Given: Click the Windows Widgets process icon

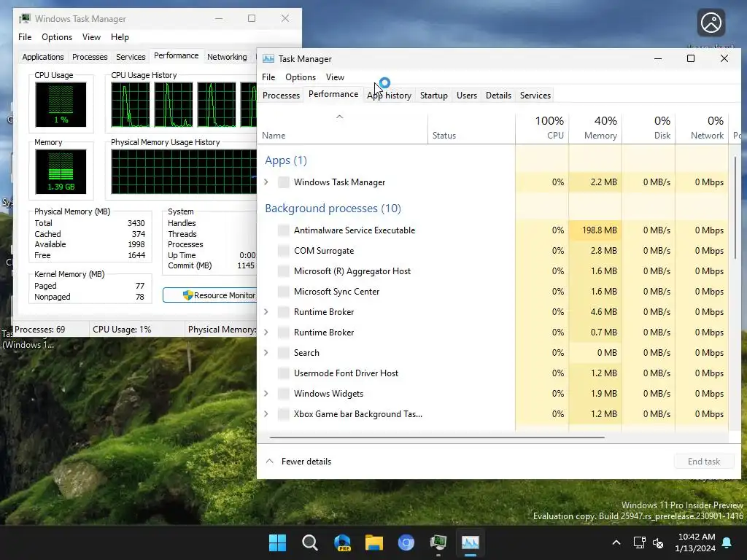Looking at the screenshot, I should coord(284,394).
